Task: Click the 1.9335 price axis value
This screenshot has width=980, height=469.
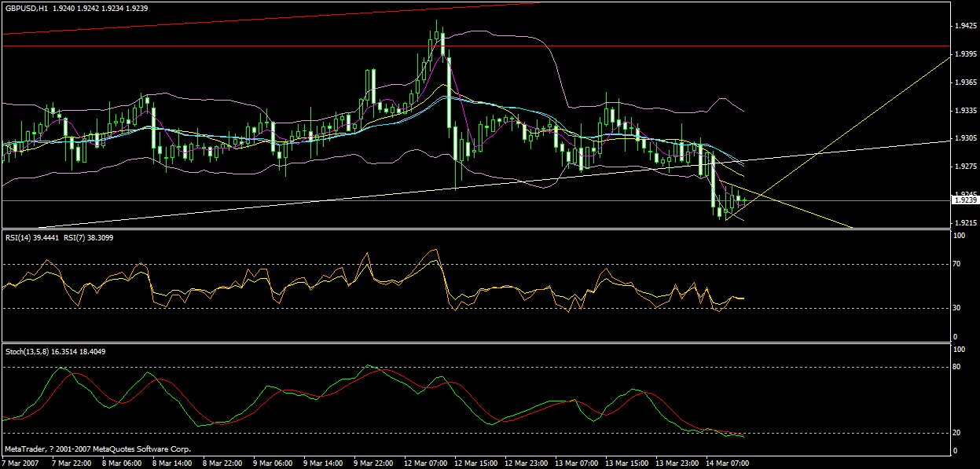Action: click(x=964, y=111)
